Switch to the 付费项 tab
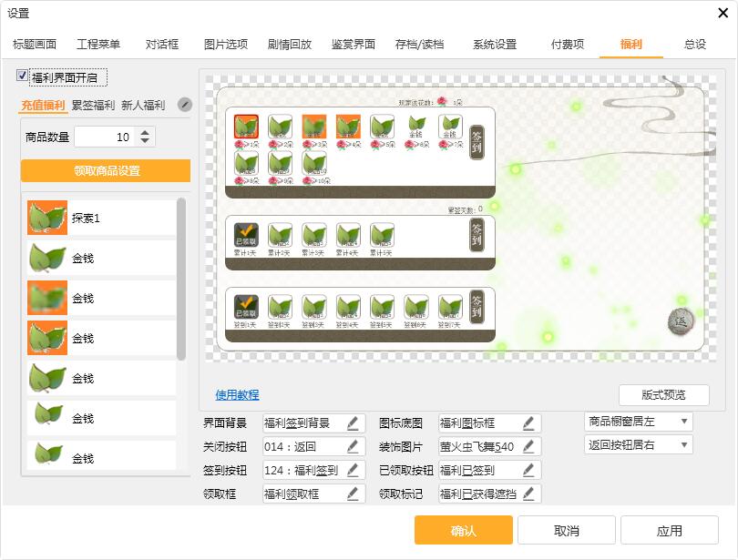The height and width of the screenshot is (560, 738). point(567,45)
